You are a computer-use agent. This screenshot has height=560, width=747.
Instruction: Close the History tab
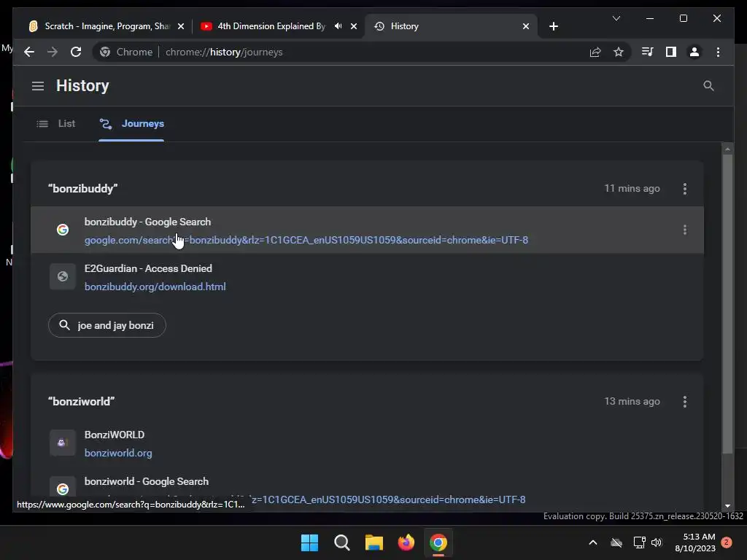525,26
